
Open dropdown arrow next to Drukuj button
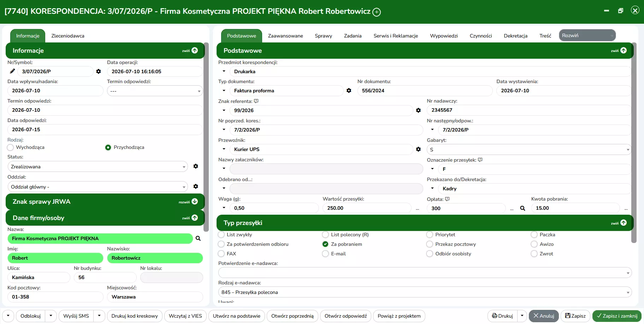(522, 316)
